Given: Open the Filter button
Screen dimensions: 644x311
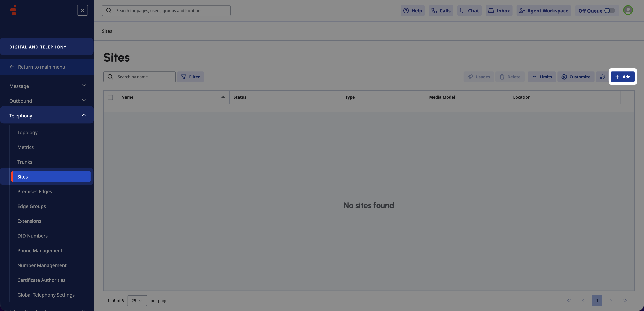Looking at the screenshot, I should click(190, 77).
